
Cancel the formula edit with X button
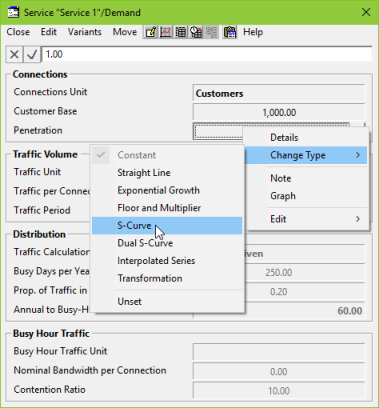14,54
